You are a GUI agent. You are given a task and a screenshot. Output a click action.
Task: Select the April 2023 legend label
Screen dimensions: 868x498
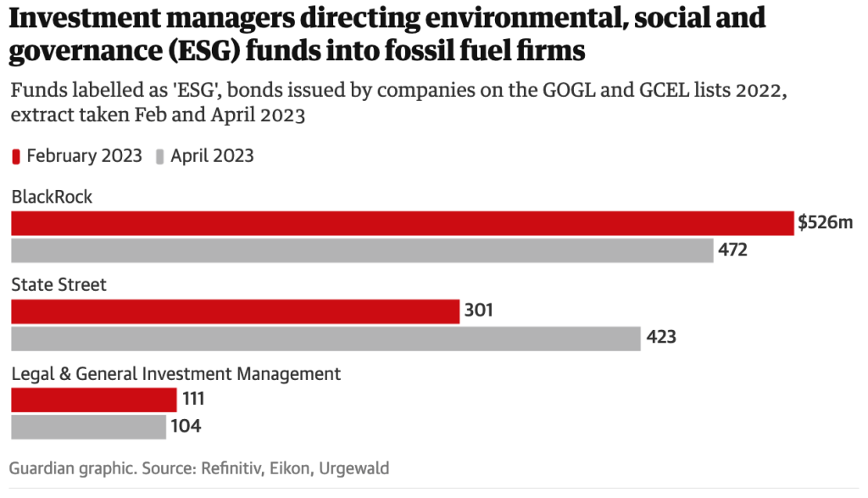(212, 156)
